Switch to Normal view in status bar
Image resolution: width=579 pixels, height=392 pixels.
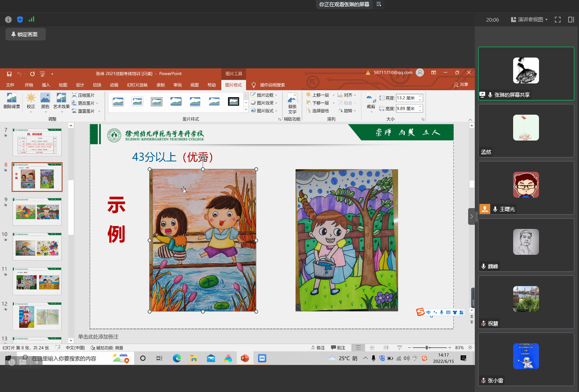click(358, 347)
